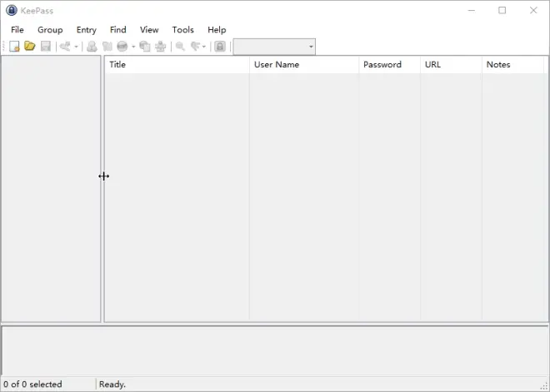This screenshot has width=550, height=392.
Task: Maximize the KeePass window
Action: [502, 11]
